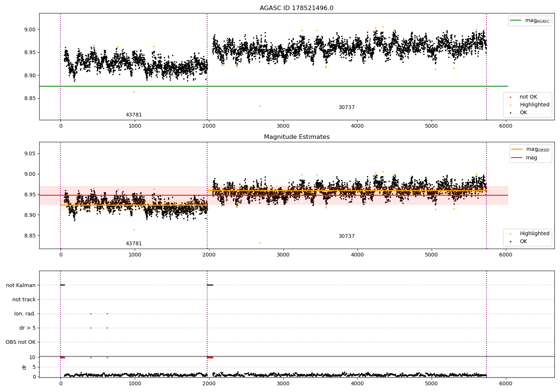Click the '4000' x tick under the Magnitude Estimates plot
The image size is (560, 392).
pyautogui.click(x=357, y=255)
